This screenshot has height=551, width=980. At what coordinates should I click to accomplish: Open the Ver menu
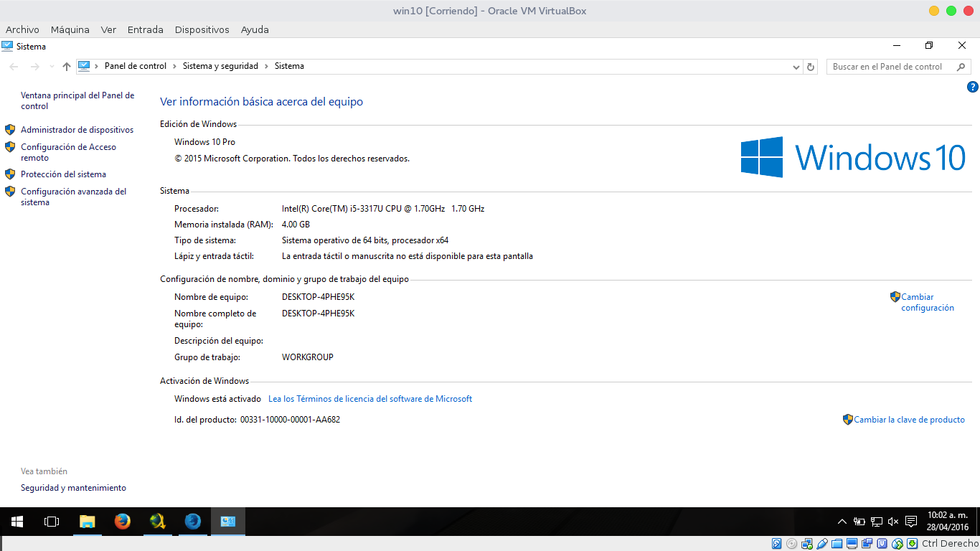click(x=108, y=29)
